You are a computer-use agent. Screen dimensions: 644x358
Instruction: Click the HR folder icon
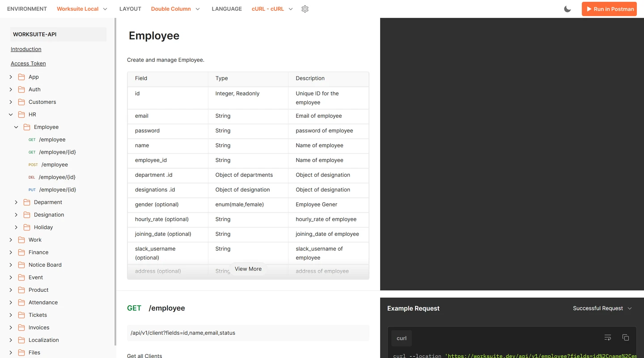[x=21, y=115]
